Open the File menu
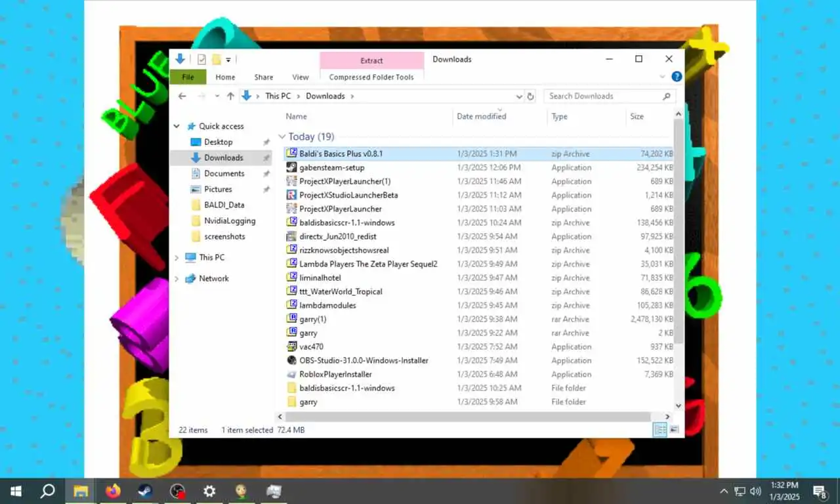 click(x=188, y=77)
